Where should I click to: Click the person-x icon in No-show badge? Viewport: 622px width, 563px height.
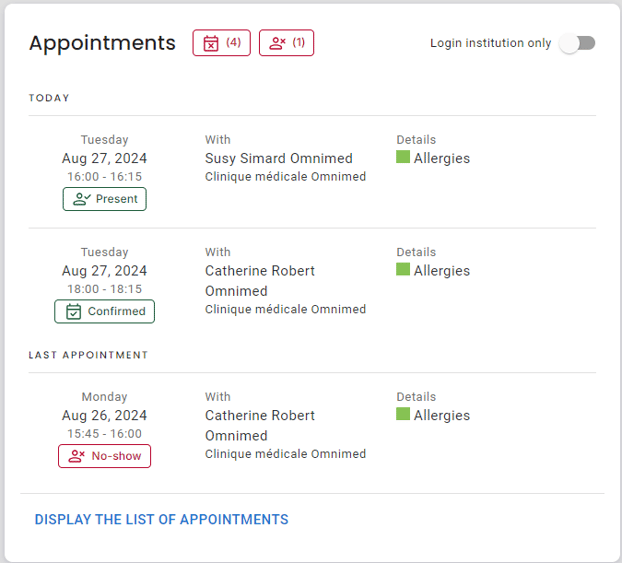point(77,456)
